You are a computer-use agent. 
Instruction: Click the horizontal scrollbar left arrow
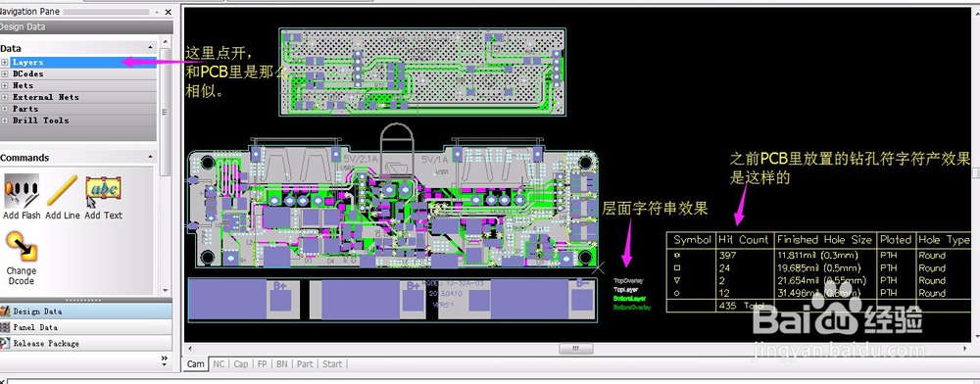[x=190, y=349]
